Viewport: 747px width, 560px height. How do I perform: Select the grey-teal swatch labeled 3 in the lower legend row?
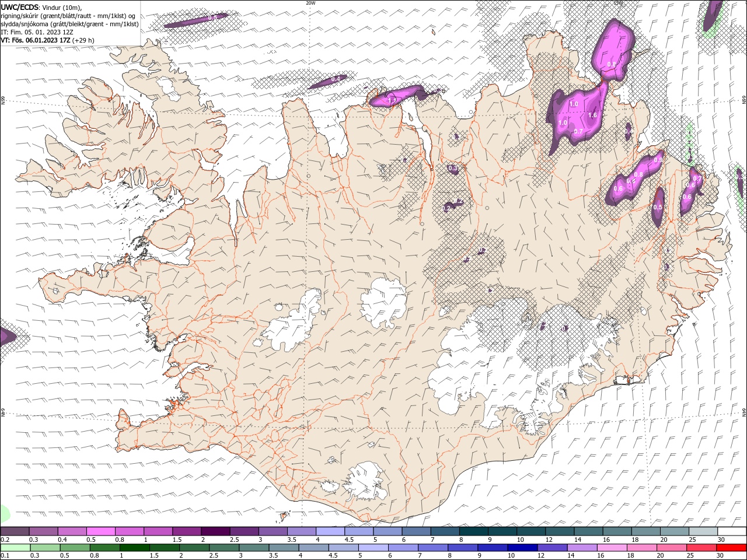pyautogui.click(x=253, y=548)
